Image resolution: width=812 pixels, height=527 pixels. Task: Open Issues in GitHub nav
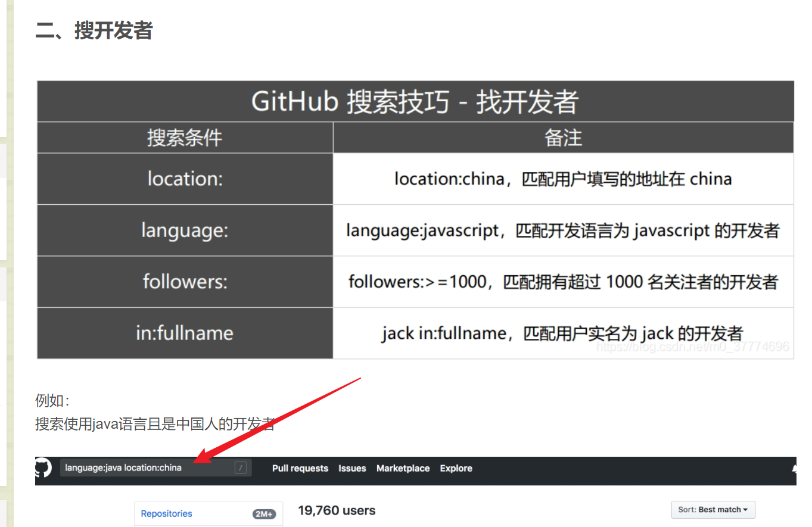(352, 468)
